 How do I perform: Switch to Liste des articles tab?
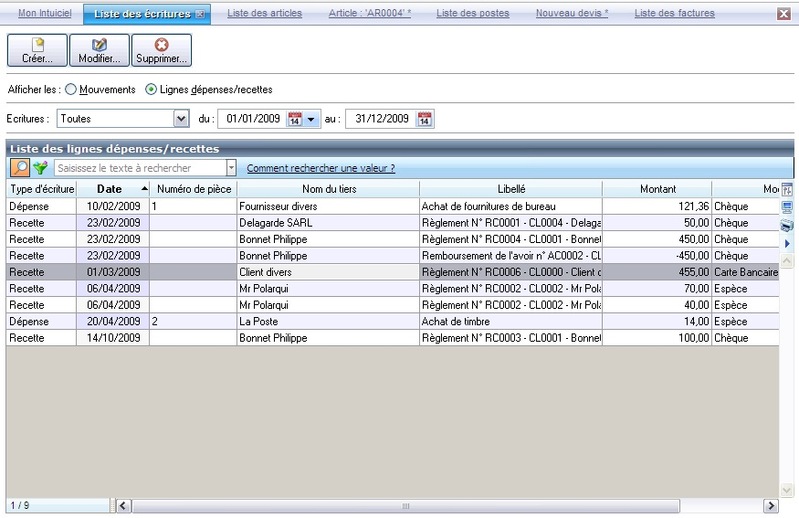point(264,13)
